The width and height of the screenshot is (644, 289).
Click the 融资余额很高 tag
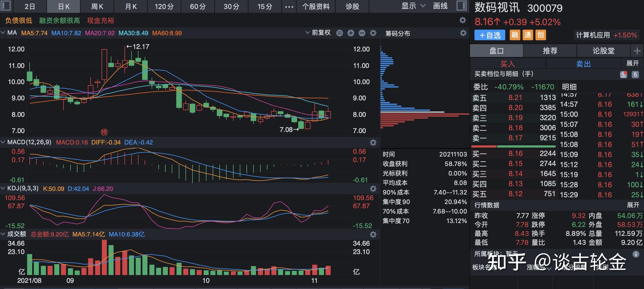coord(60,20)
